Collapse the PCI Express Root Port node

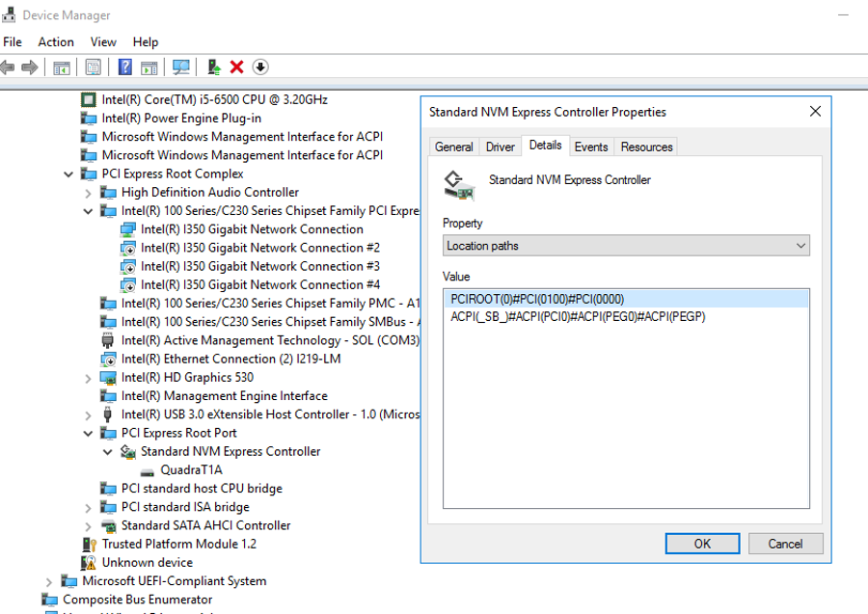[x=88, y=433]
